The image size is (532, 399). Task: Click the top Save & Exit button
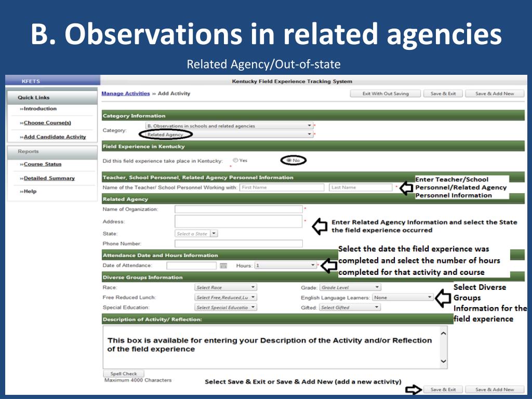click(443, 94)
